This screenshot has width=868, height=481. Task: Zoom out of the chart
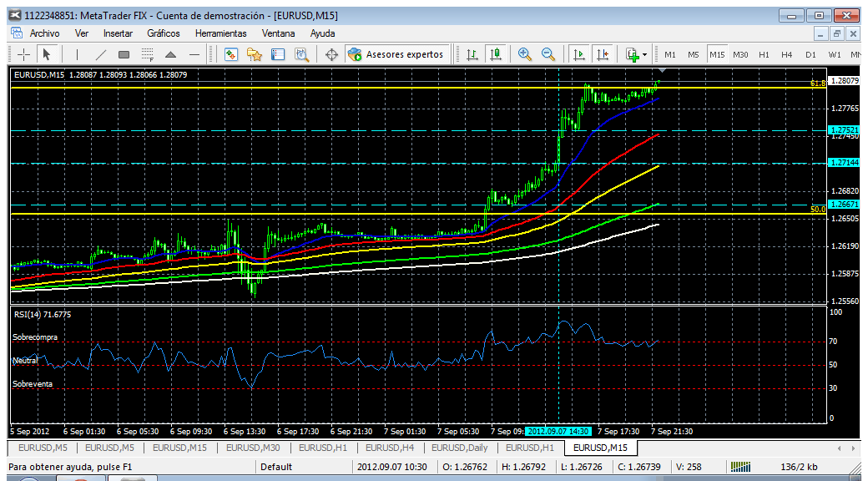point(548,54)
